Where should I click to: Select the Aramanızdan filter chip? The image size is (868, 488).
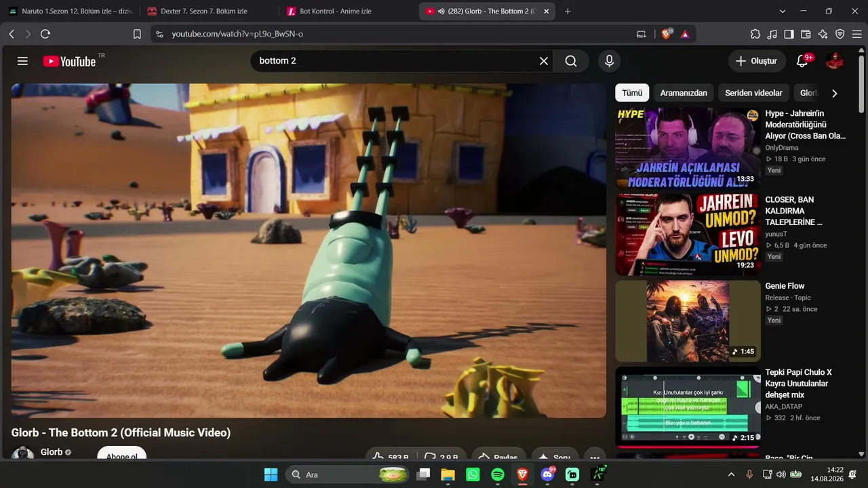pyautogui.click(x=684, y=93)
